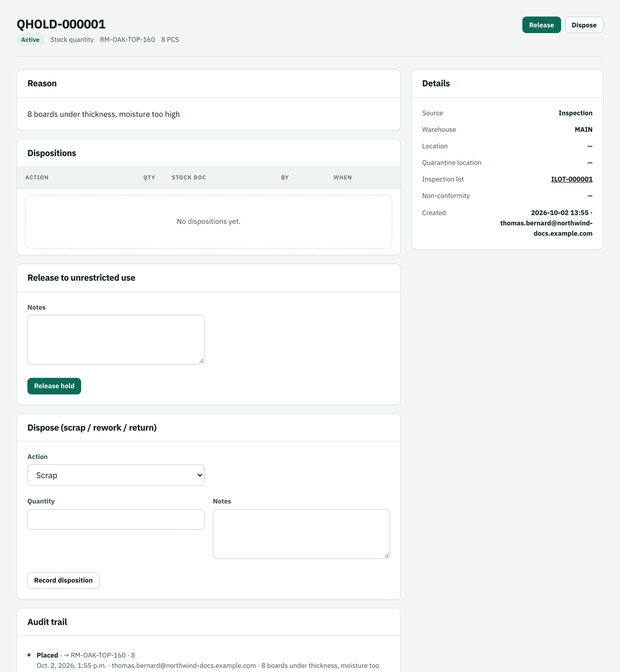Click the QTY column header
This screenshot has width=620, height=672.
(x=149, y=177)
